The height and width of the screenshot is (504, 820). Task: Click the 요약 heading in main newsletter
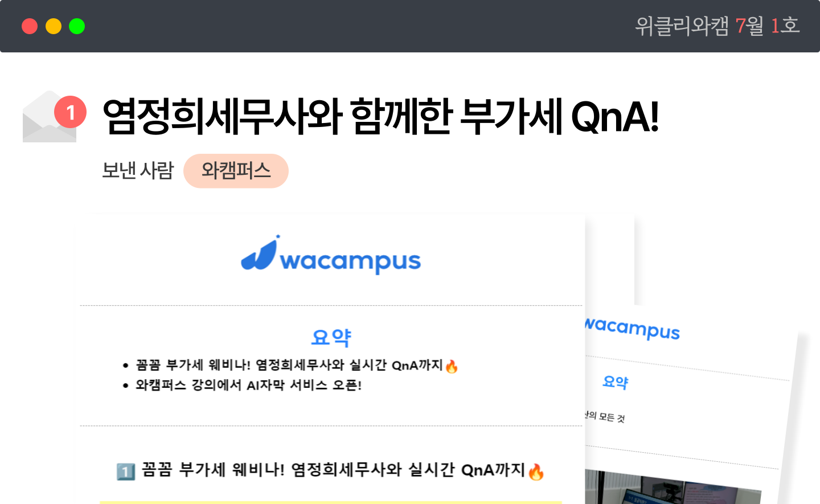331,337
